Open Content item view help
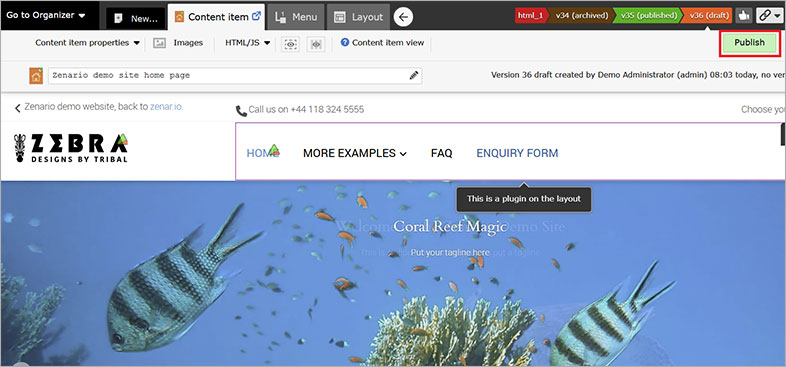 (382, 43)
